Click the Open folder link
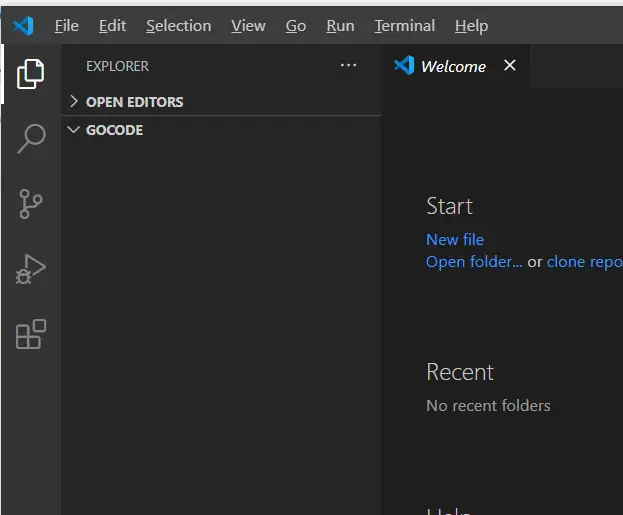Image resolution: width=623 pixels, height=515 pixels. [x=474, y=261]
